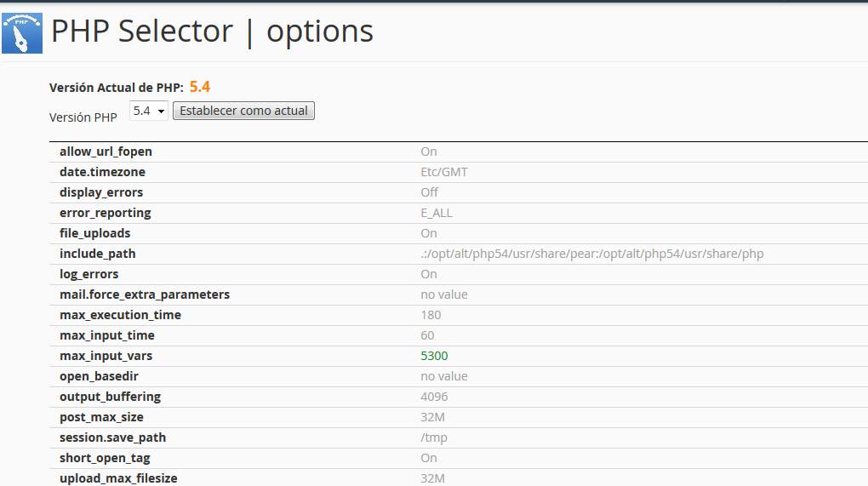Toggle the log_errors On value
Viewport: 868px width, 486px height.
coord(428,274)
